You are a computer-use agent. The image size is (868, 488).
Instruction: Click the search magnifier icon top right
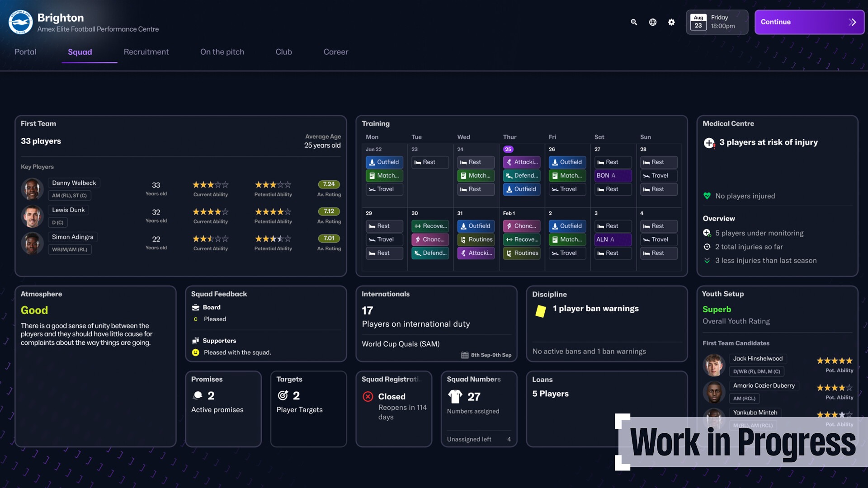click(x=634, y=22)
